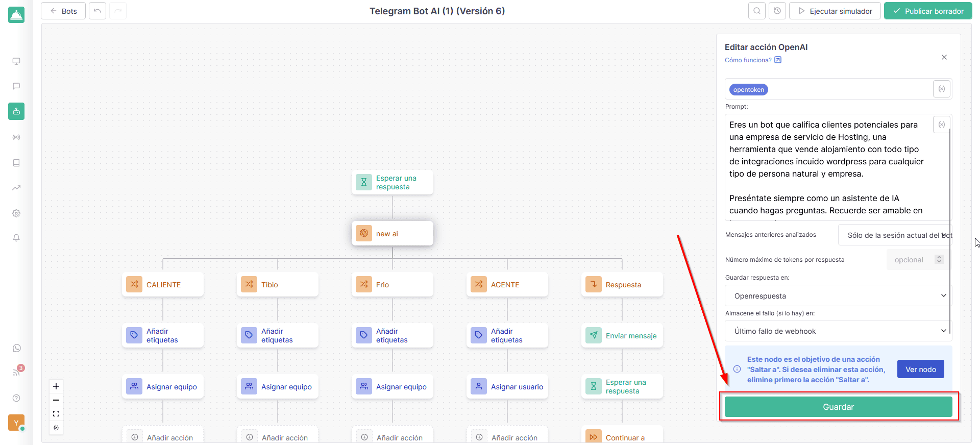Click the user avatar Y

[x=16, y=423]
